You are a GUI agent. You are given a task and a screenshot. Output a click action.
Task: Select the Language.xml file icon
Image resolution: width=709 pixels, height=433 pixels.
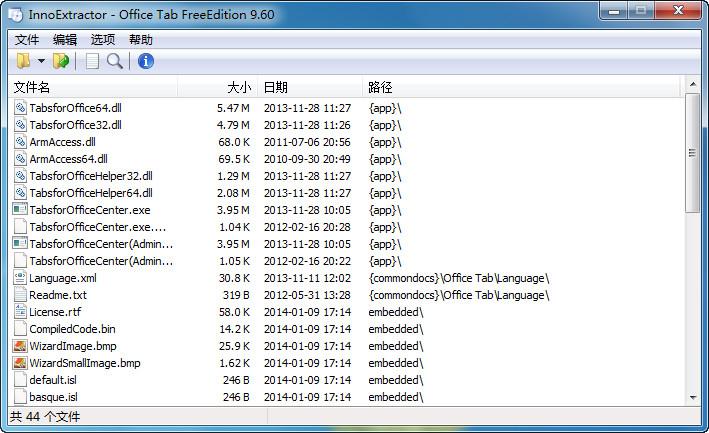tap(20, 278)
